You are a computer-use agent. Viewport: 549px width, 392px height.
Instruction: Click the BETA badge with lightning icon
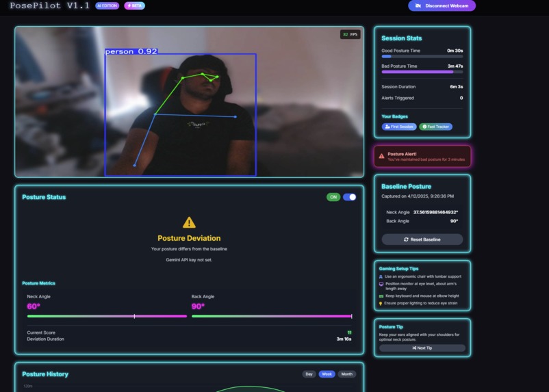click(x=134, y=5)
